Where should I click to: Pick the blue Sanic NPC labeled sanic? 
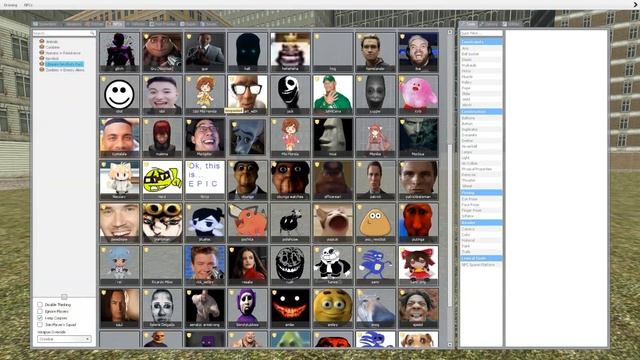375,265
